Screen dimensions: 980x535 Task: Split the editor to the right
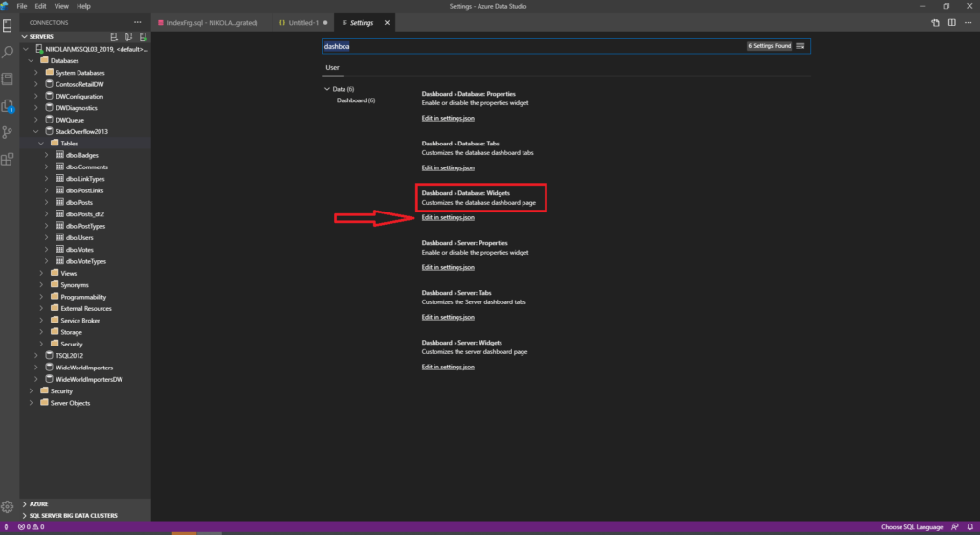tap(952, 23)
